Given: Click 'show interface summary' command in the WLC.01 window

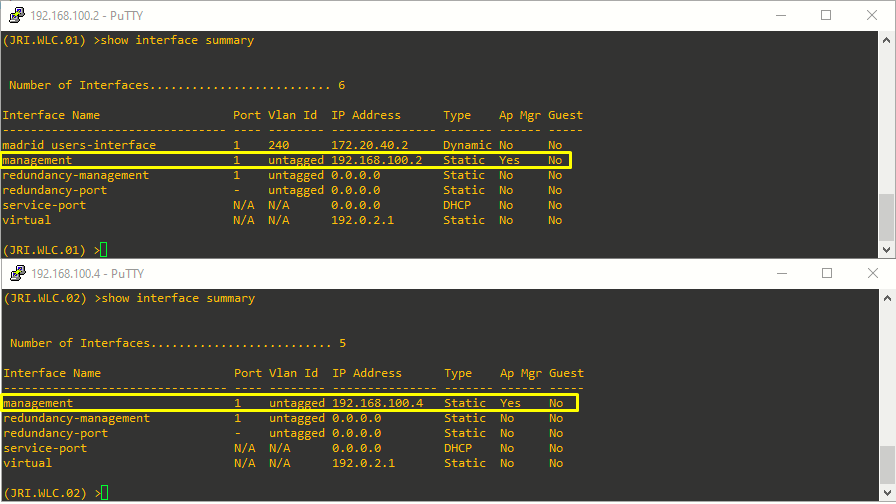Looking at the screenshot, I should pyautogui.click(x=177, y=41).
